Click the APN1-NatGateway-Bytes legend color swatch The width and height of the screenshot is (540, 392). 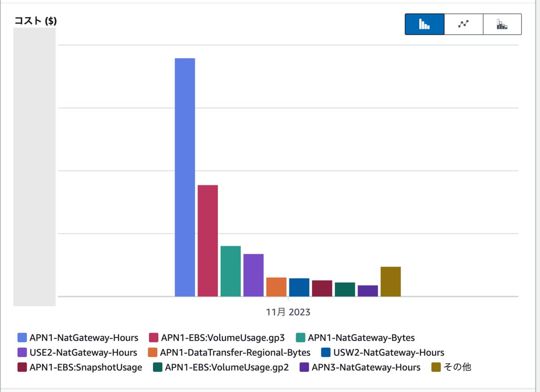click(x=300, y=338)
